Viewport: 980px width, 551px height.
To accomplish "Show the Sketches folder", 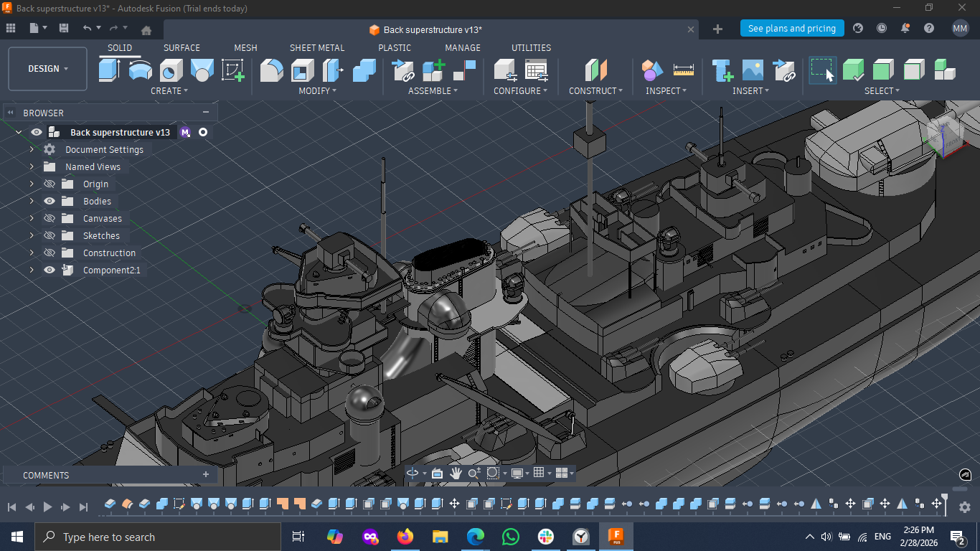I will coord(50,236).
